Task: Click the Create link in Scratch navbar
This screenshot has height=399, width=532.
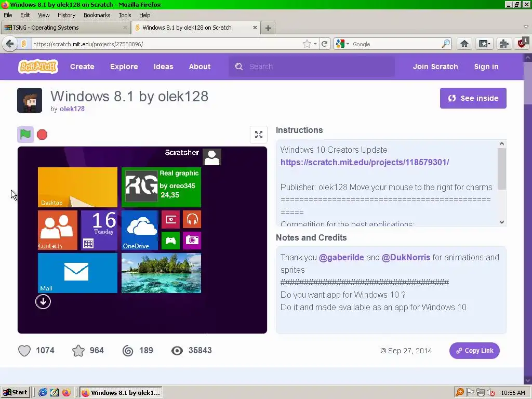Action: (82, 66)
